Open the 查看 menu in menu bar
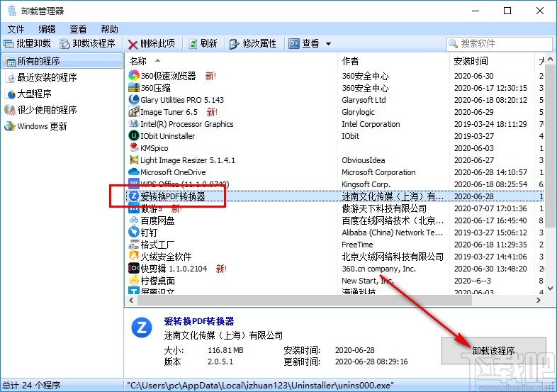557x392 pixels. [78, 29]
